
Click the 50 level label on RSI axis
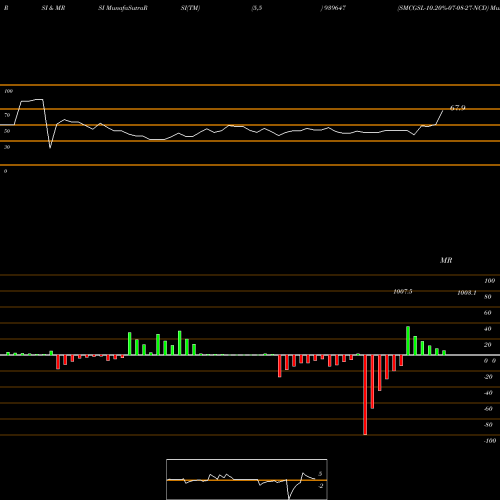tap(7, 131)
